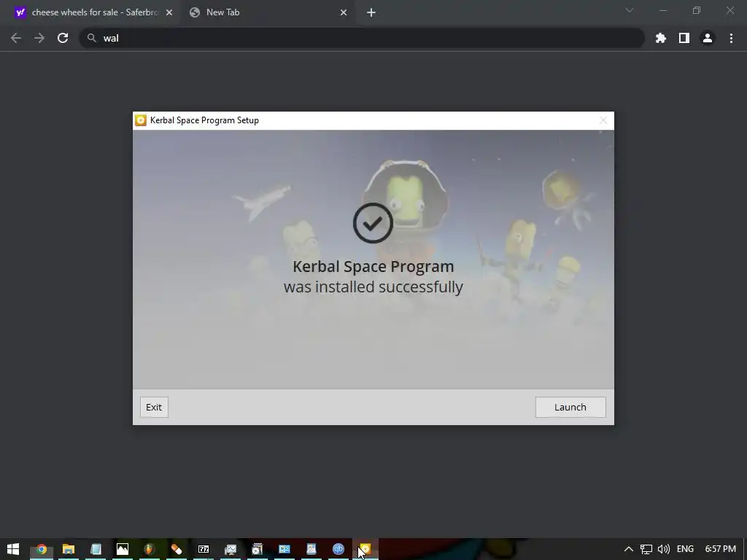Screen dimensions: 747x560
Task: Open the Kerbal Setup taskbar icon
Action: click(x=365, y=549)
